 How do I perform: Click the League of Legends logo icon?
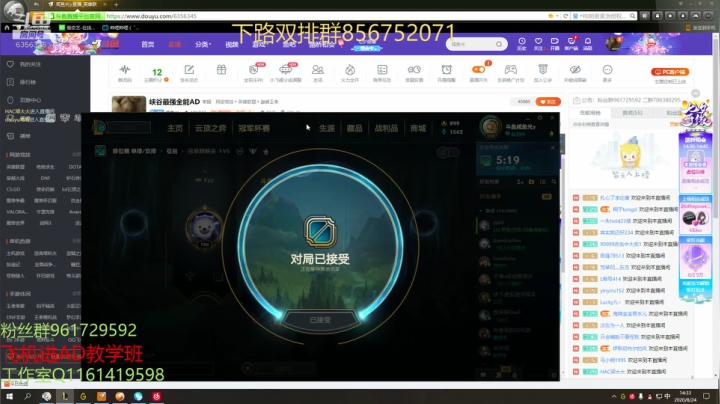(98, 128)
